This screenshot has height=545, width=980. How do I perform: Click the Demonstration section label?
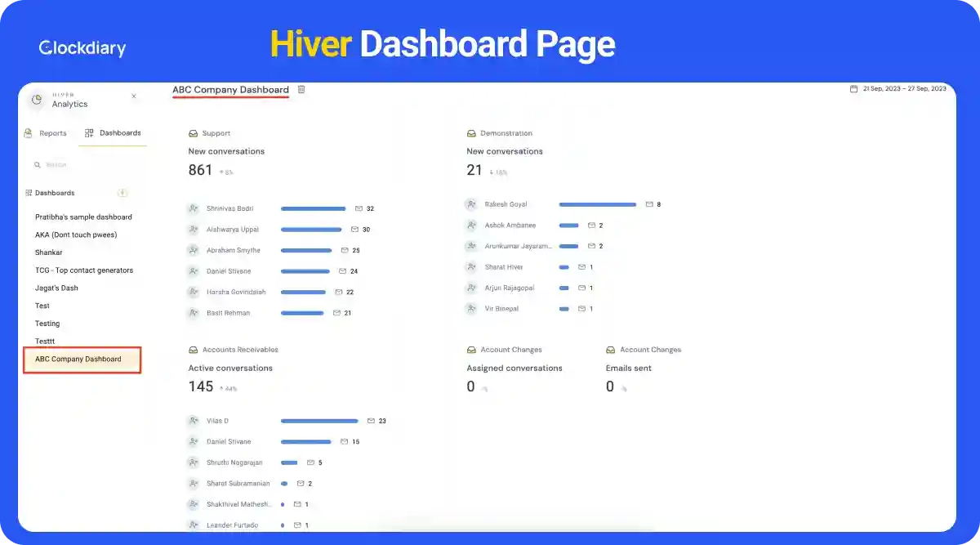coord(506,133)
